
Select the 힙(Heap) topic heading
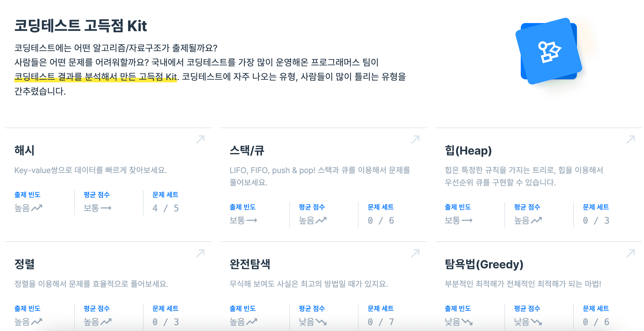468,151
